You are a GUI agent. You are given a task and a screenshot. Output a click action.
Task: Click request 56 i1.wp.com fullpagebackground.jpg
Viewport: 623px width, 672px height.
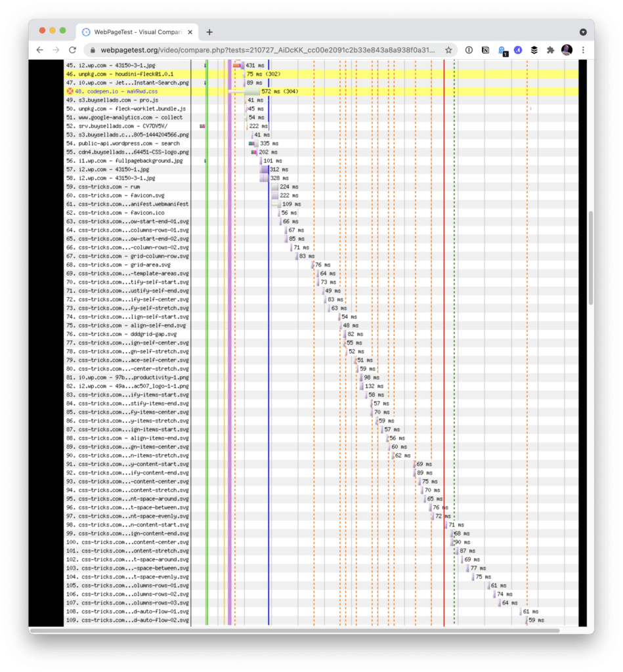point(124,161)
